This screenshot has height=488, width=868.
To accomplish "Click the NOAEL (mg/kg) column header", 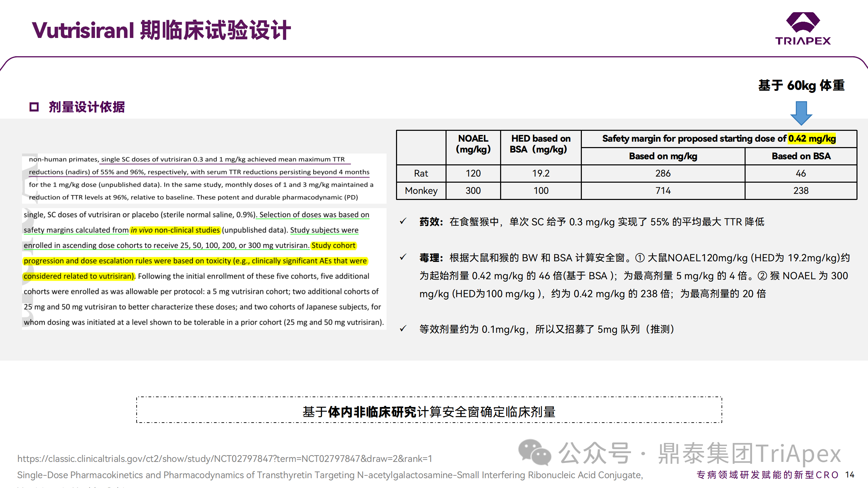I will tap(473, 144).
